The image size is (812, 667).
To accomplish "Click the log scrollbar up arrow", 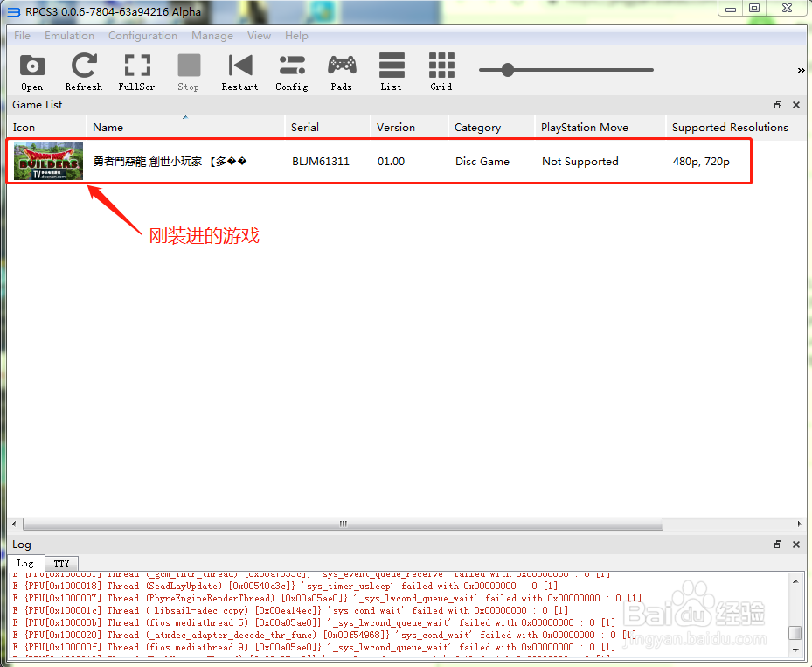I will pos(795,581).
